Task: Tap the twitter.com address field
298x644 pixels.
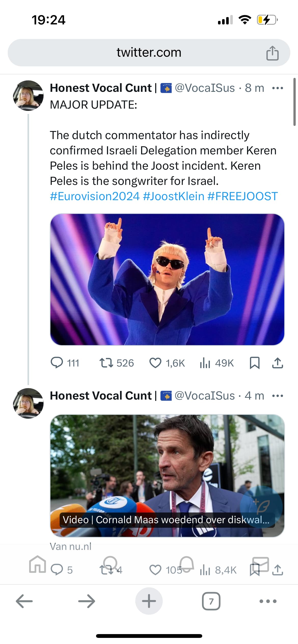Action: pos(149,53)
